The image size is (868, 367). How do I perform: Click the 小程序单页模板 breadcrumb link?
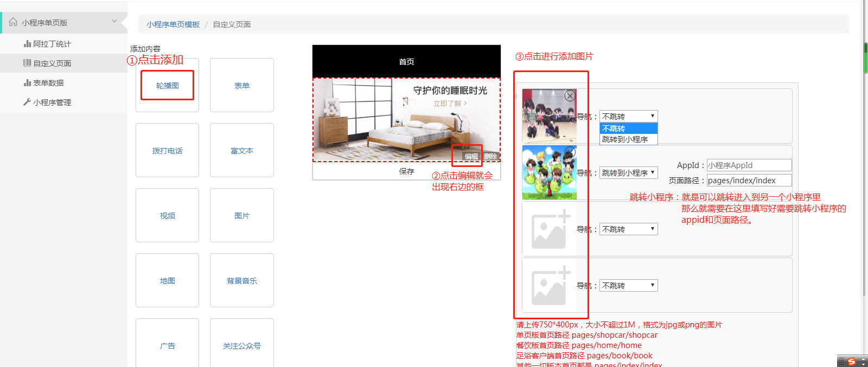[173, 24]
